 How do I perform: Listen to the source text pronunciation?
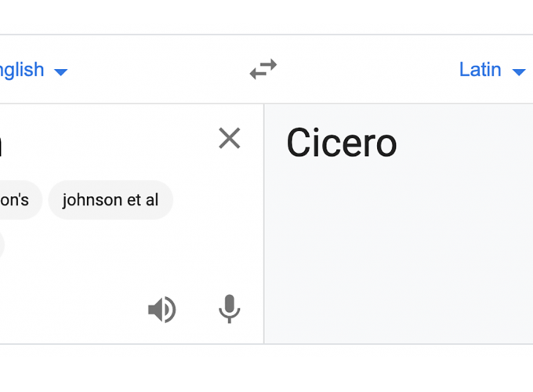(162, 310)
